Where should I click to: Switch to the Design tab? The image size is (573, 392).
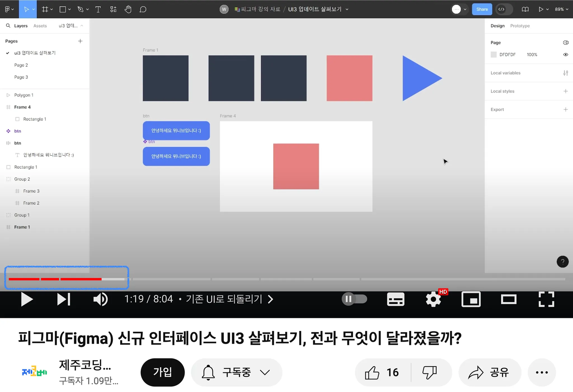pos(498,26)
